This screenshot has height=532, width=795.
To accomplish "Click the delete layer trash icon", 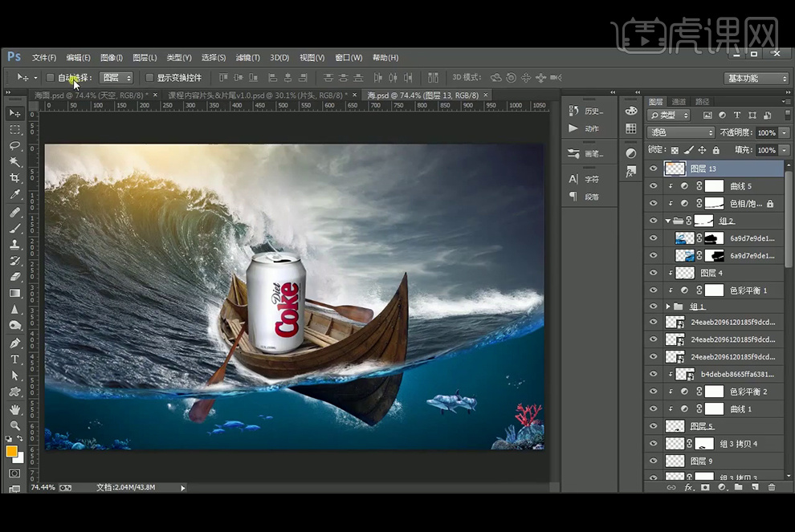I will [772, 487].
